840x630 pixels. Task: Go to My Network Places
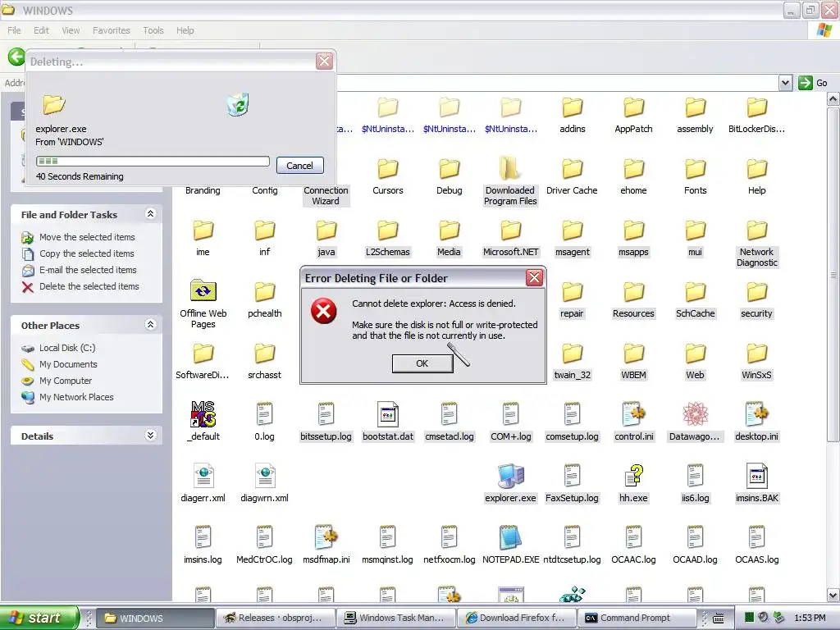tap(76, 397)
